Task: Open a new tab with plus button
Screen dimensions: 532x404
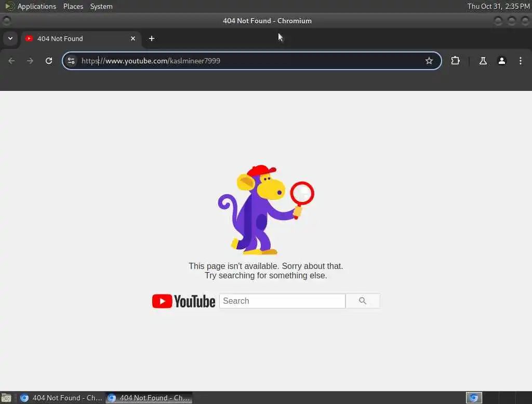Action: (152, 38)
